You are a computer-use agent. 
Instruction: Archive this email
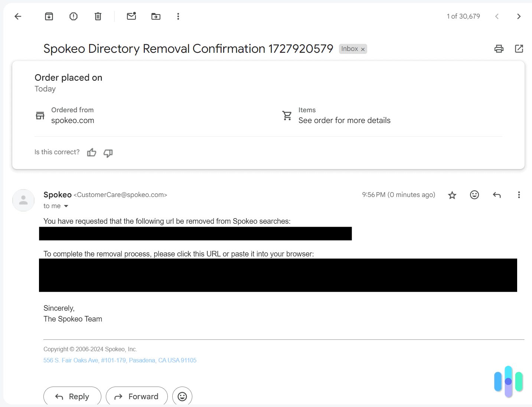pyautogui.click(x=49, y=16)
